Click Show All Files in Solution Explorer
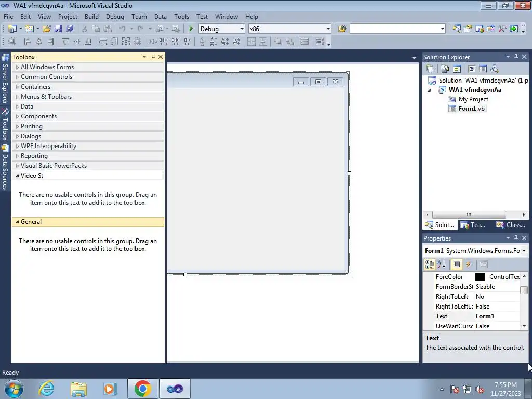 [x=445, y=69]
